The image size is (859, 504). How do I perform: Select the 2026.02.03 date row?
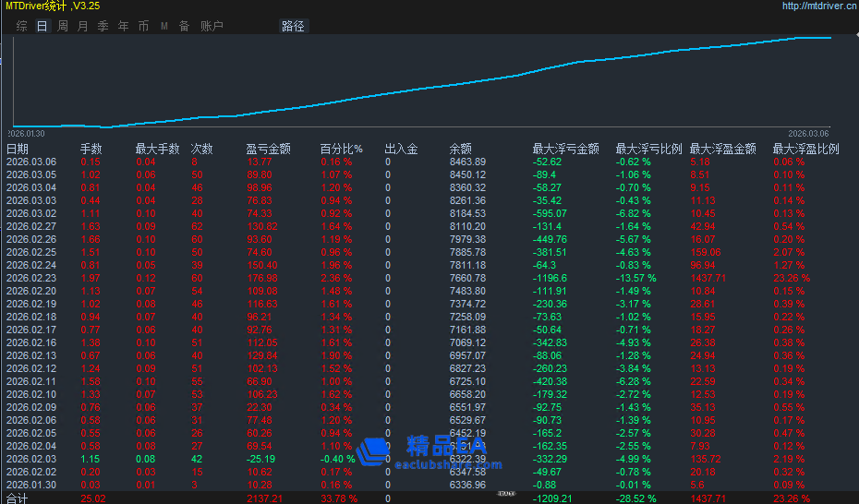click(x=31, y=459)
